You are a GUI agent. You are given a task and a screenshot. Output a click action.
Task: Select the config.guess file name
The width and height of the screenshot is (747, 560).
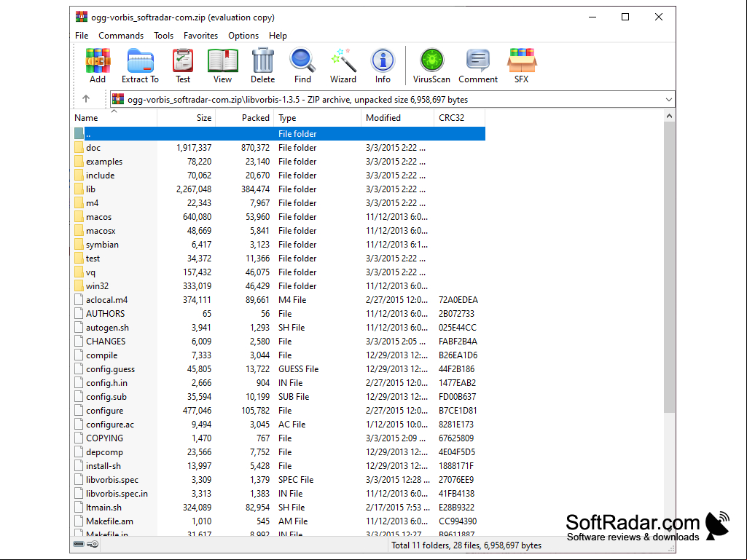tap(111, 368)
